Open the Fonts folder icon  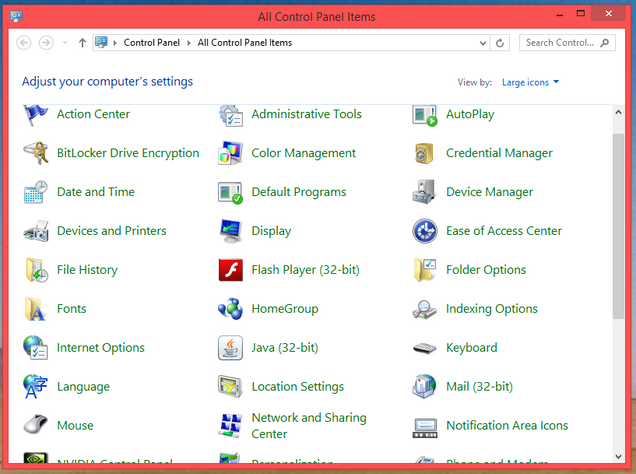[35, 309]
